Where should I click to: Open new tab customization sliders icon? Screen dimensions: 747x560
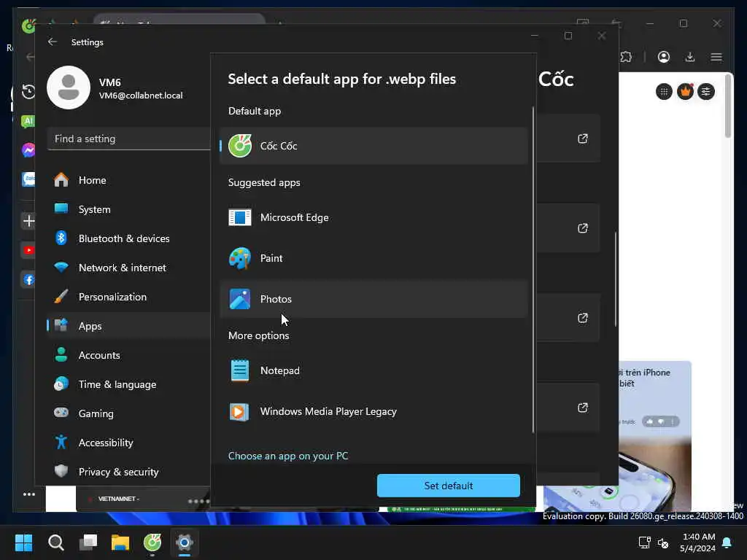[706, 91]
